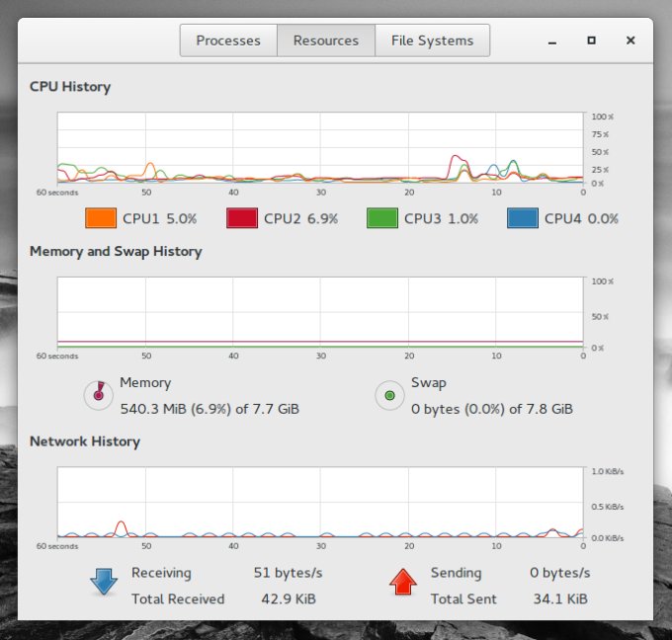This screenshot has width=672, height=640.
Task: Click the blue Receiving arrow icon
Action: [104, 582]
